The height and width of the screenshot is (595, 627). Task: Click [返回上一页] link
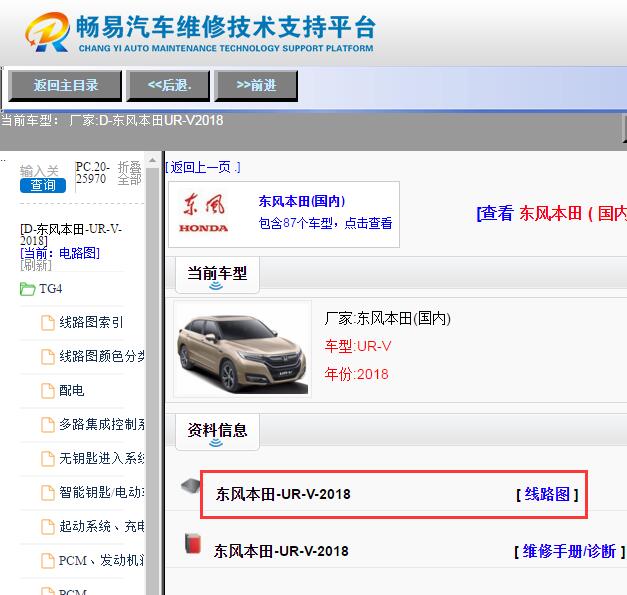tap(203, 167)
